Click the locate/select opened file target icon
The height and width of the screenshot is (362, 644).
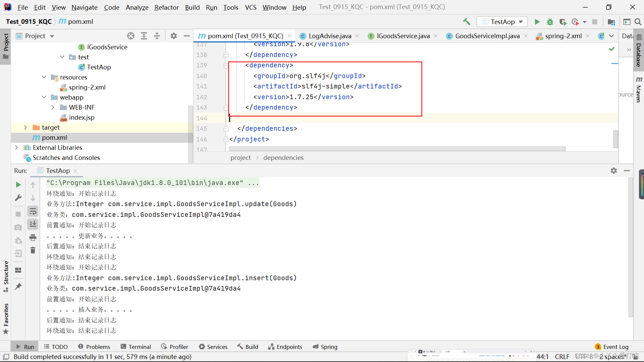tap(131, 36)
